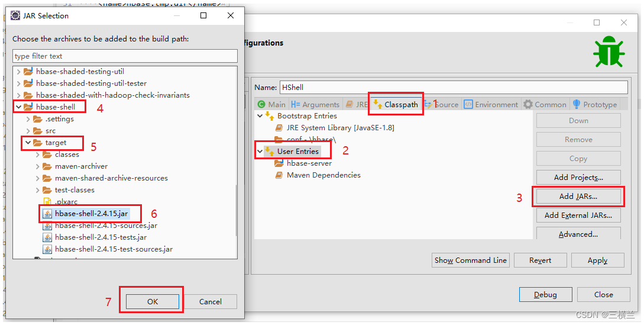Open the Source tab

(x=442, y=105)
